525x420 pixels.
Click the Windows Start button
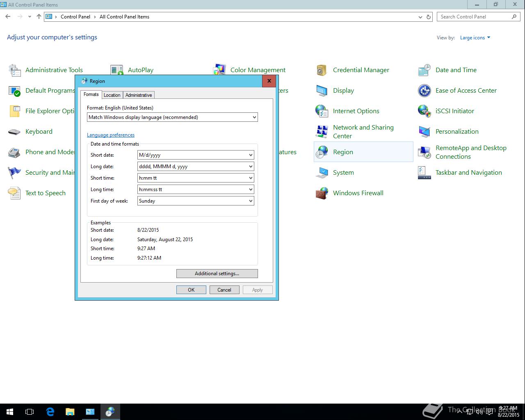tap(10, 412)
